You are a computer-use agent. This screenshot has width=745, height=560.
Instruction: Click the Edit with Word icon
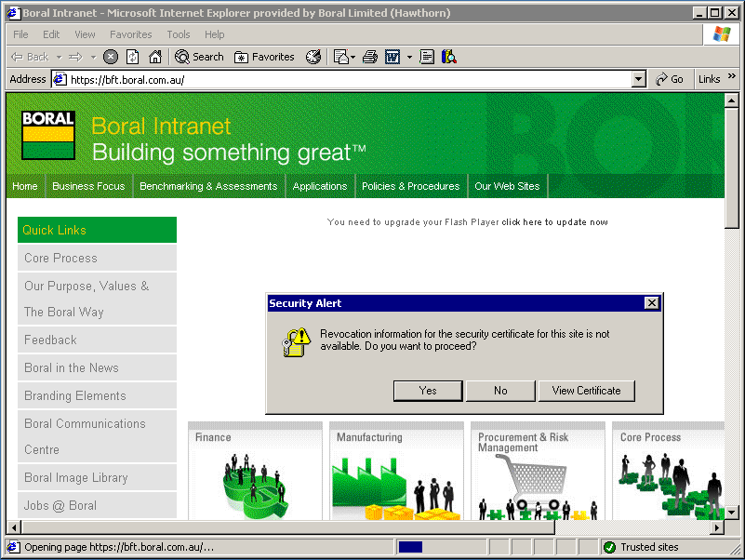click(392, 57)
